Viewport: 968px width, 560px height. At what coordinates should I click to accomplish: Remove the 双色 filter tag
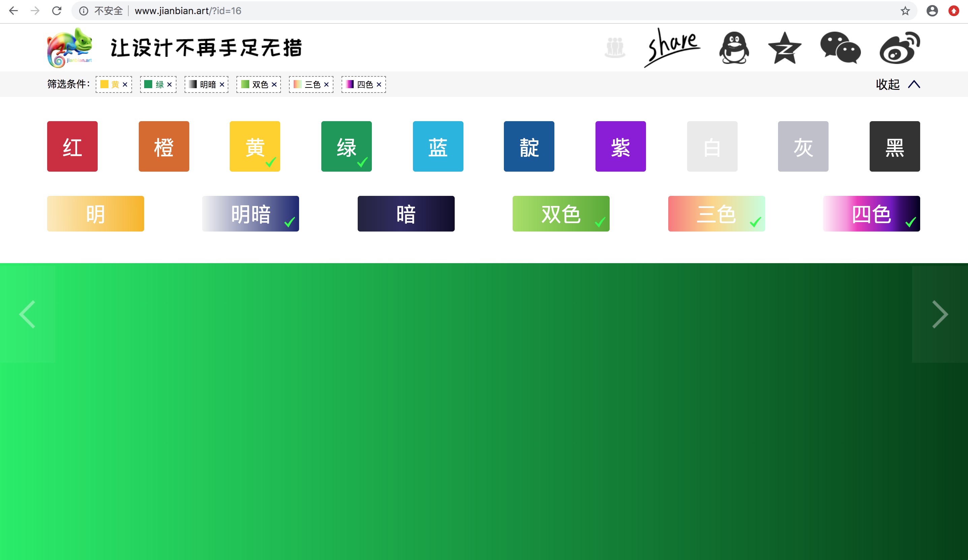(274, 84)
